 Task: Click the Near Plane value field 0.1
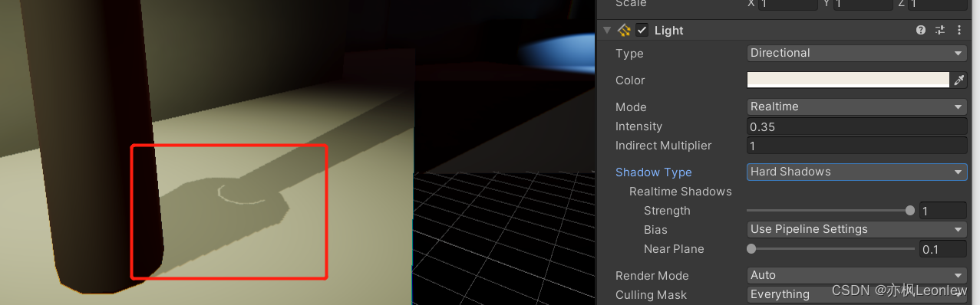tap(943, 249)
